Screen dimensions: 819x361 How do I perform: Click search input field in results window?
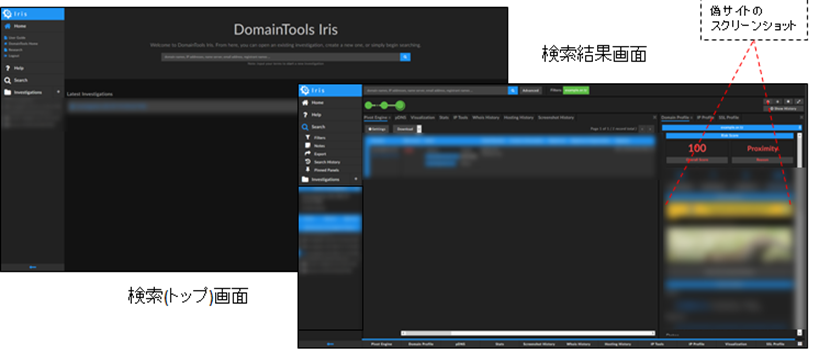coord(436,90)
